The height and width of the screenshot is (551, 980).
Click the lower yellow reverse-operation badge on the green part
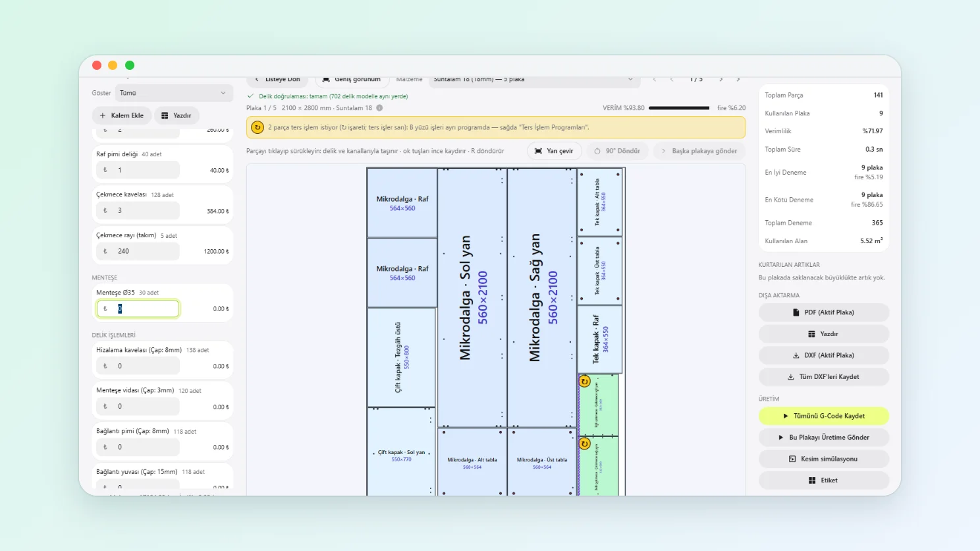pos(584,444)
